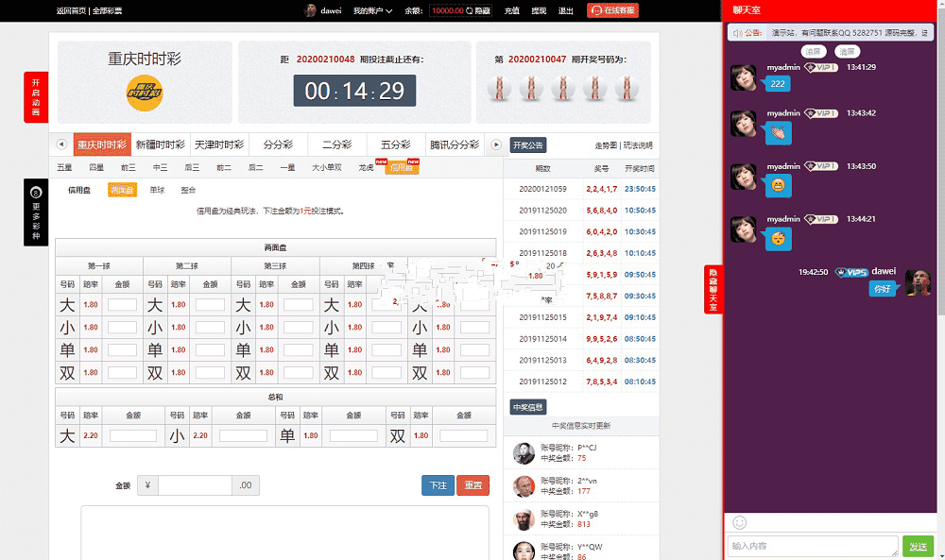Click right chevron to reveal more lottery tabs
Screen dimensions: 945x560
pyautogui.click(x=496, y=144)
